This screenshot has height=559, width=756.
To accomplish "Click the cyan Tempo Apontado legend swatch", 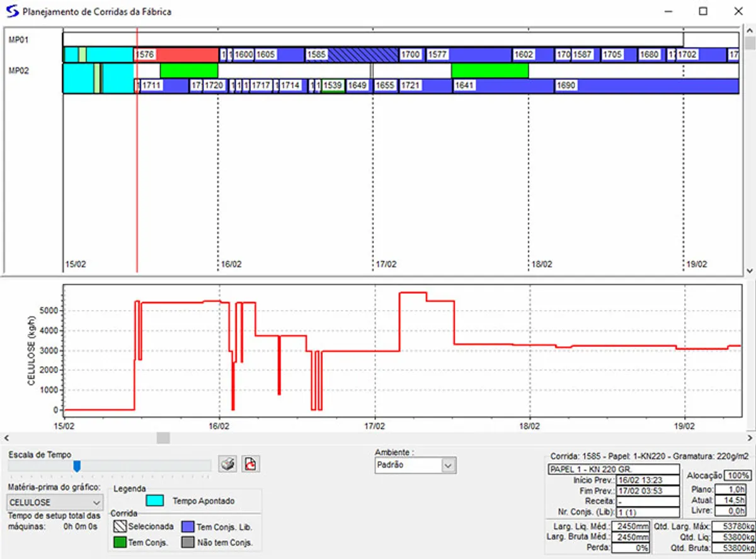I will click(155, 501).
